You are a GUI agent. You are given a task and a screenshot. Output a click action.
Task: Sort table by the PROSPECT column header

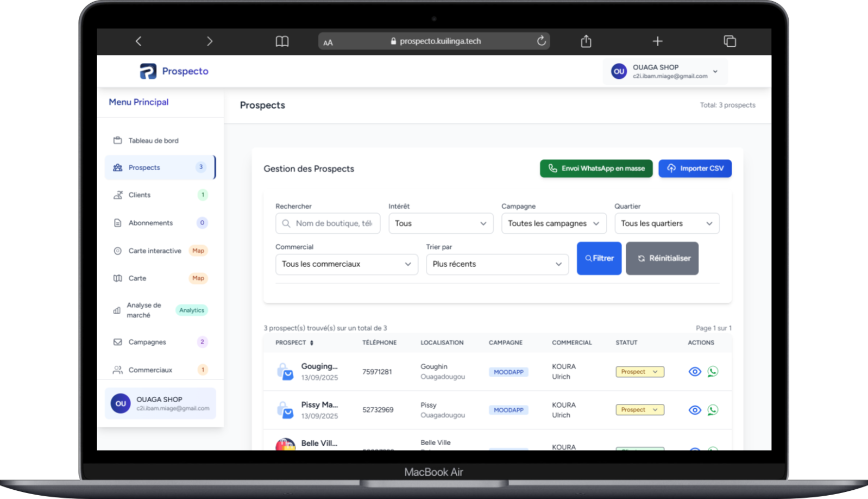(294, 342)
